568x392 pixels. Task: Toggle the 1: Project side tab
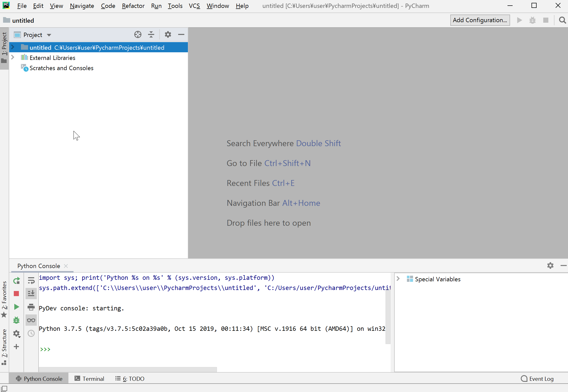pos(4,48)
